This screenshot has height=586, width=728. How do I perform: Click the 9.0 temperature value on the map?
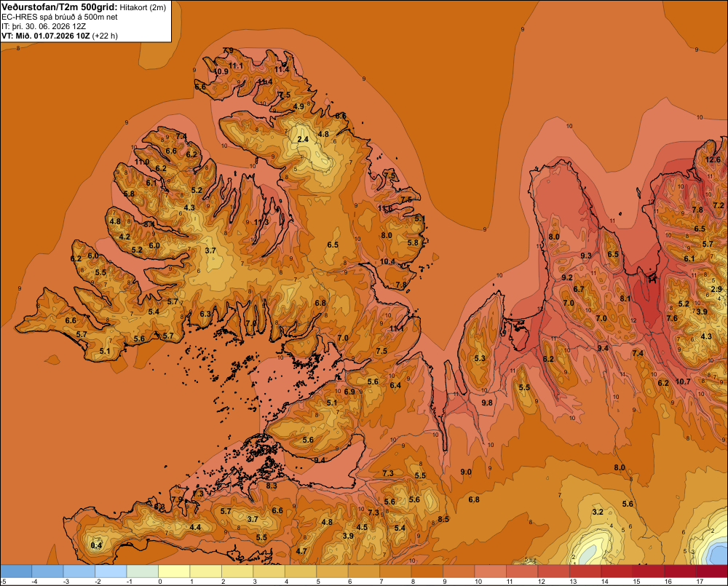[x=466, y=472]
